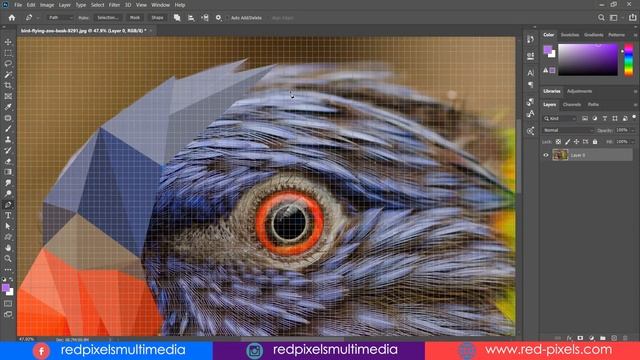Click the Selection... button
Image resolution: width=640 pixels, height=360 pixels.
[108, 18]
